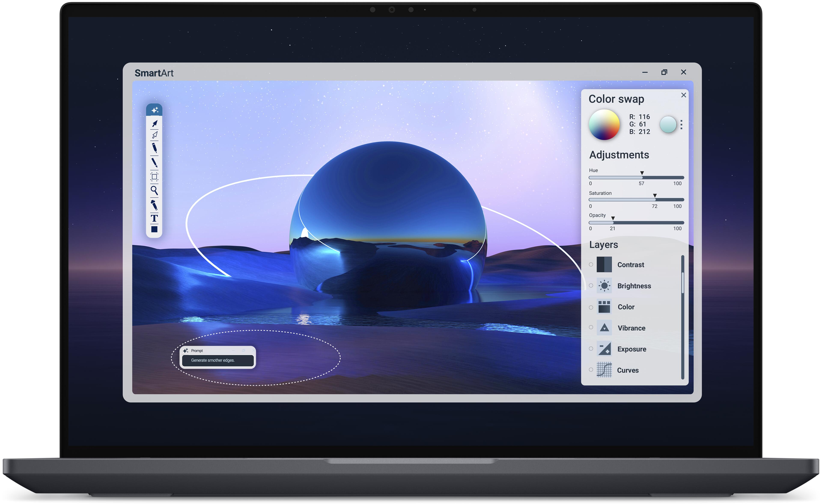Image resolution: width=822 pixels, height=504 pixels.
Task: Pick the Eyedropper tool
Action: (154, 204)
